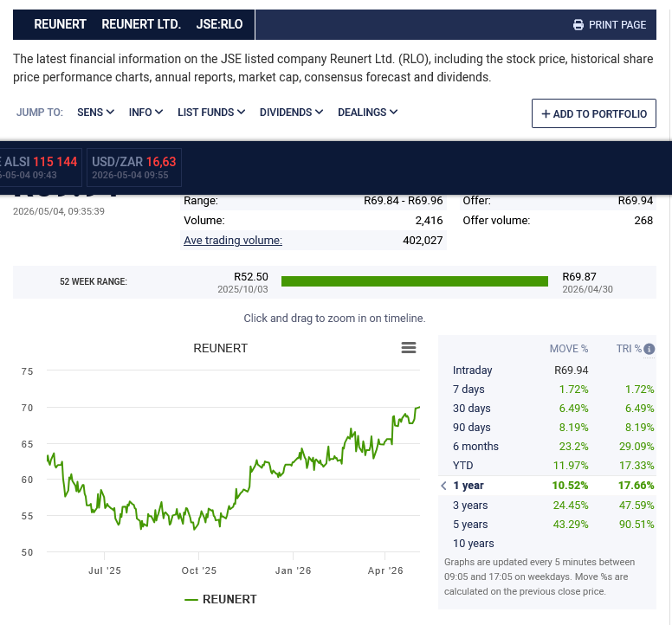Click the Oct '25 axis label
This screenshot has height=625, width=672.
(x=199, y=570)
